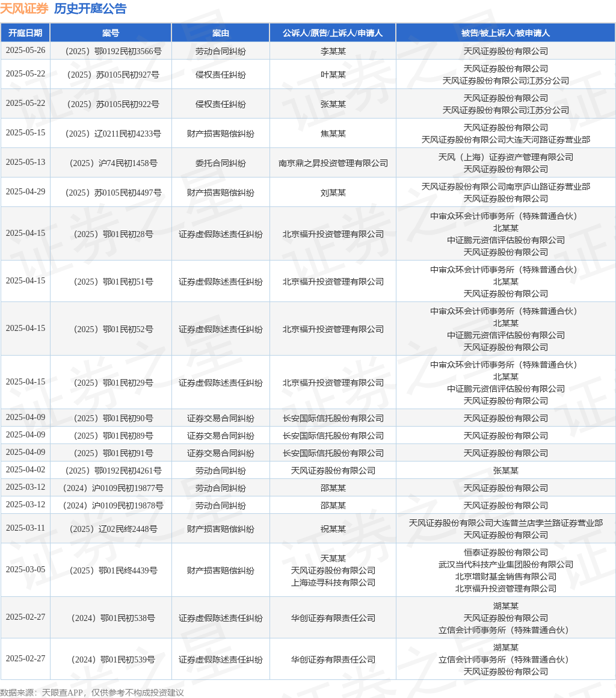The height and width of the screenshot is (698, 616).
Task: Click case number (2025)鄂01民初91号
Action: (113, 453)
